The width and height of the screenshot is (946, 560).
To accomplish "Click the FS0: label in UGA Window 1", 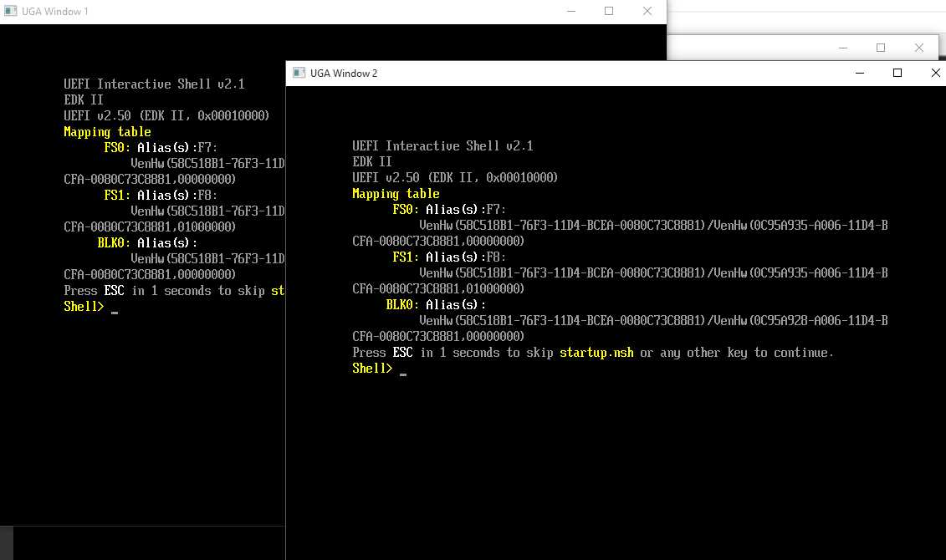I will coord(117,147).
